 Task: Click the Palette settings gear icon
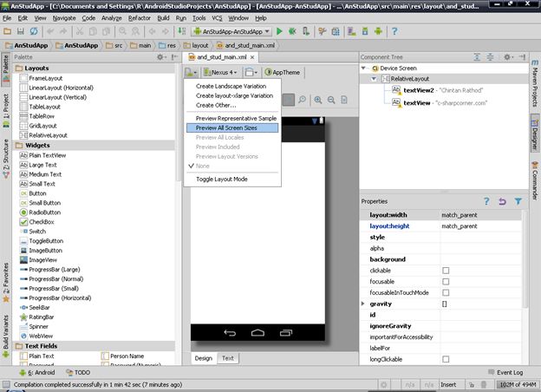pyautogui.click(x=161, y=57)
